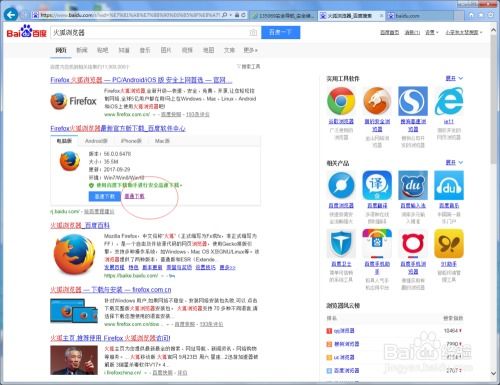
Task: Click the Baidu logo
Action: (x=27, y=32)
